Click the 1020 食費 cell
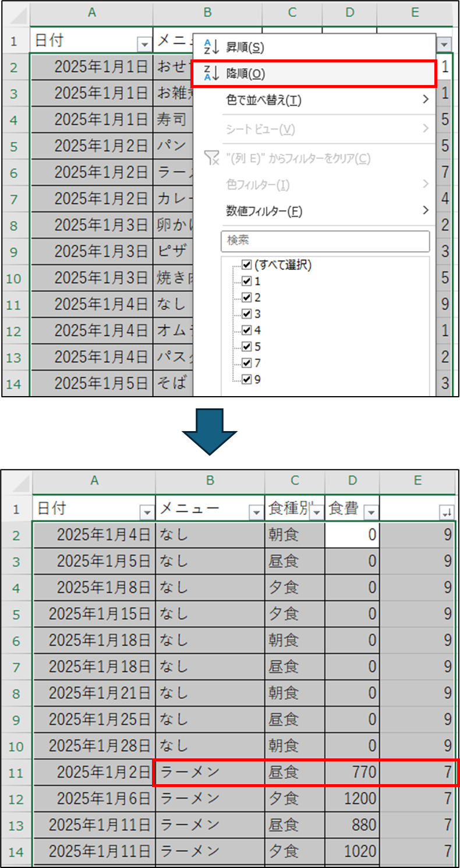This screenshot has width=460, height=868. pyautogui.click(x=352, y=851)
